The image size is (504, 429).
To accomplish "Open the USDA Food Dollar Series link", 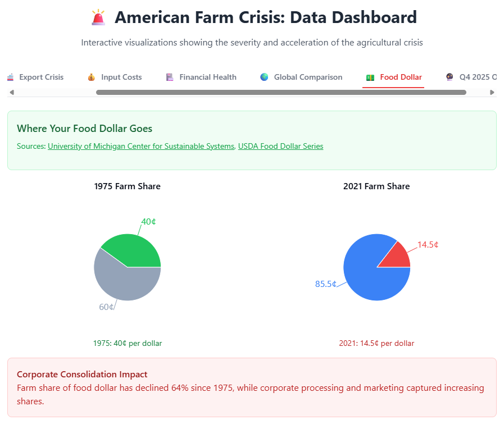I will pos(280,147).
